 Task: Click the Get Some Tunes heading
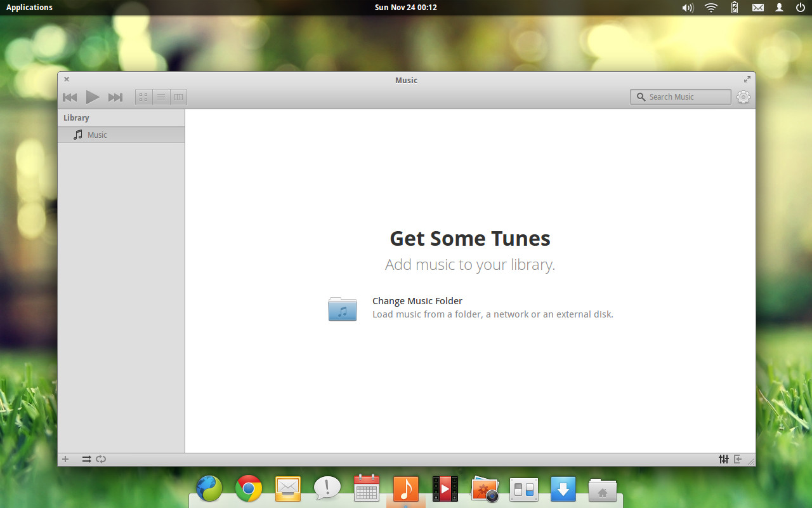[x=470, y=239]
